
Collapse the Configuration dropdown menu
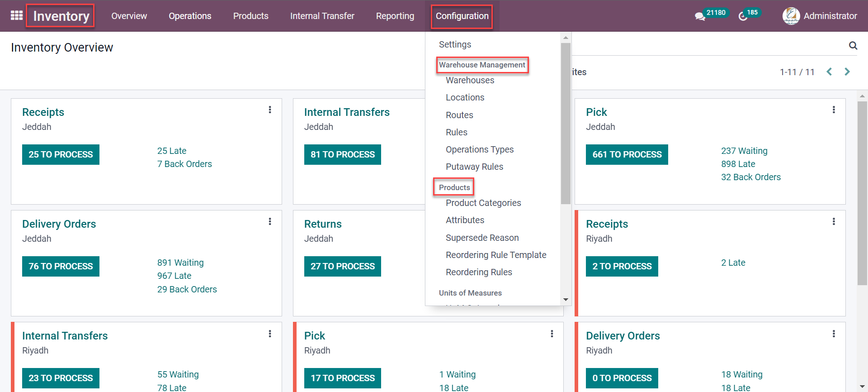pos(462,16)
